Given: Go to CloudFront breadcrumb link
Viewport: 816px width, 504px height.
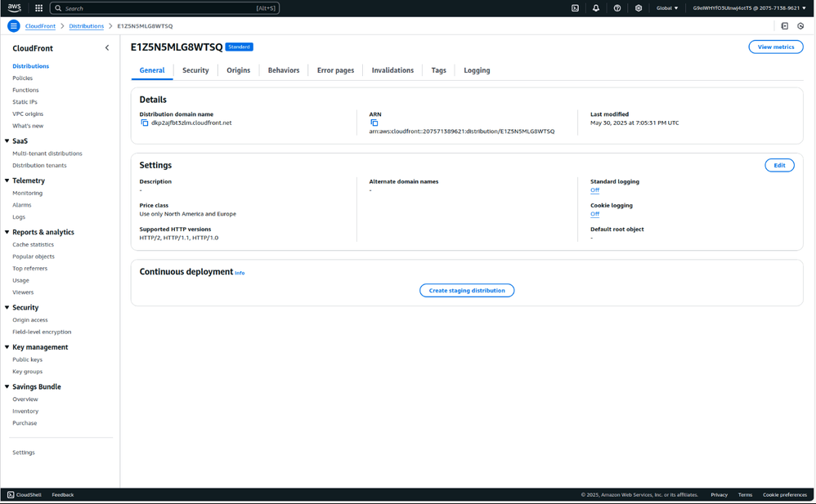Looking at the screenshot, I should point(40,26).
